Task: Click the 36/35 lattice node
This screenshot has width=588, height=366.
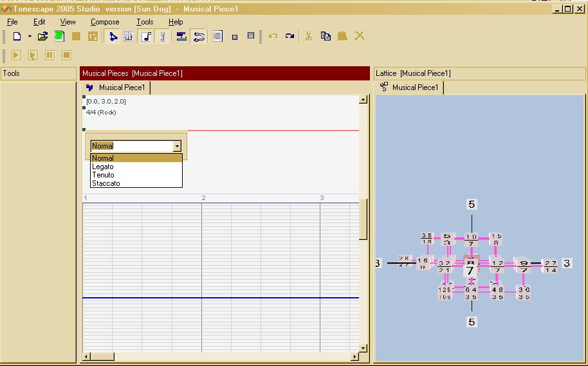Action: coord(524,293)
